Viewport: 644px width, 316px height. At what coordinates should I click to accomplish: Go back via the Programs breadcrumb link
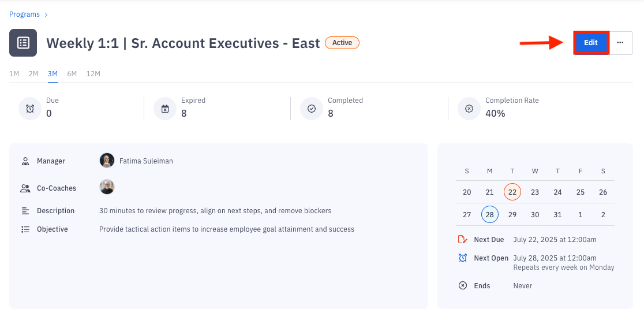tap(25, 14)
